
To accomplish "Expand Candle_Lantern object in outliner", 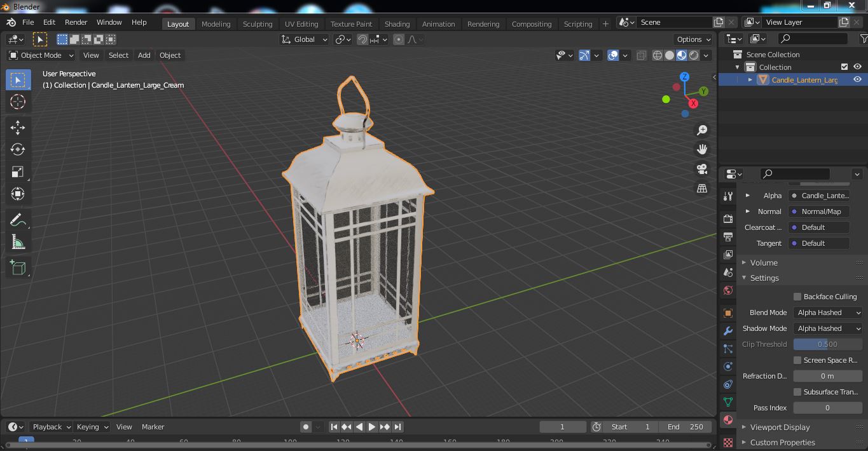I will tap(750, 79).
